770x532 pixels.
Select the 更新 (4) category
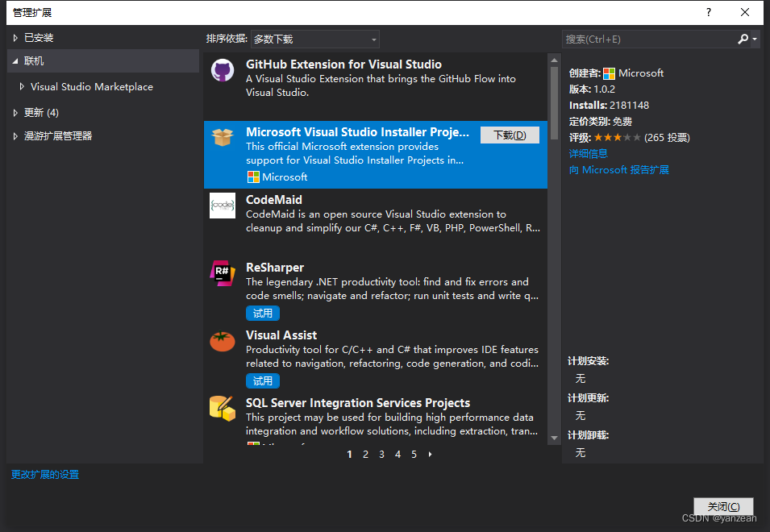pos(41,113)
